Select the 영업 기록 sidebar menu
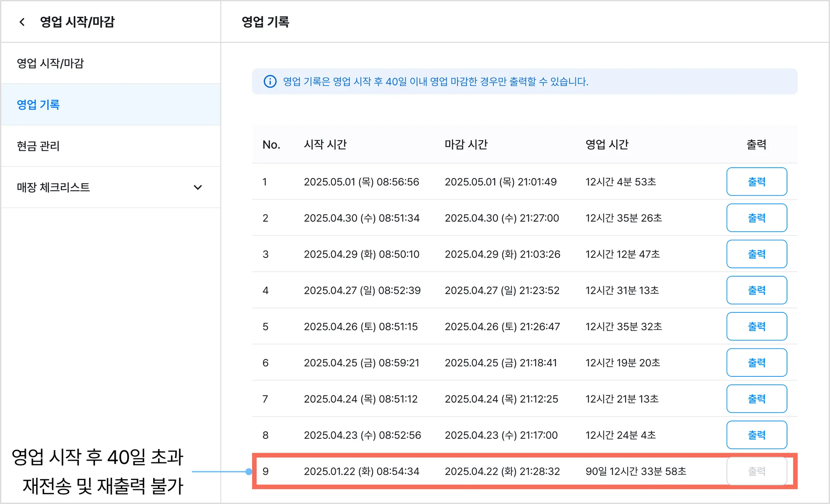This screenshot has width=830, height=504. (x=39, y=105)
